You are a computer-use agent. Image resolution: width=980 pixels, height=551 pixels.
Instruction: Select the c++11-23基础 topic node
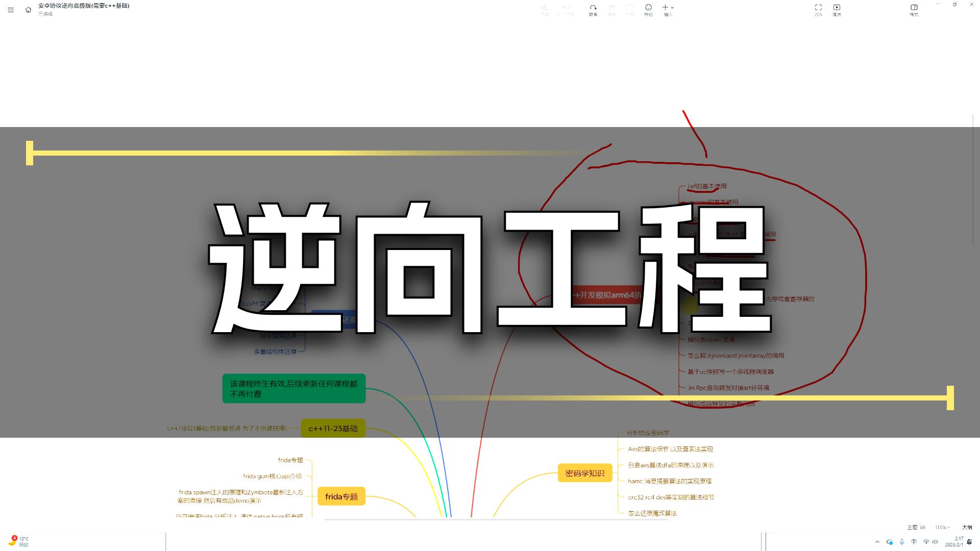coord(333,429)
